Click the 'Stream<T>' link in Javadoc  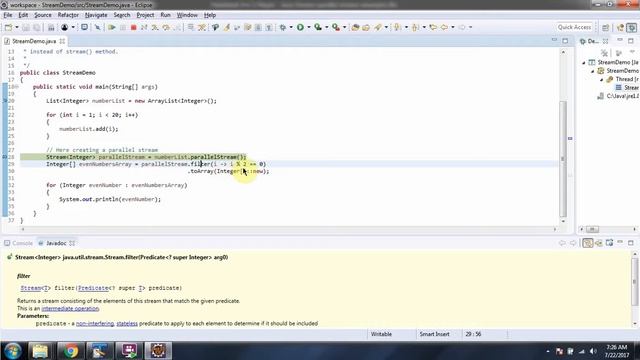[x=36, y=288]
